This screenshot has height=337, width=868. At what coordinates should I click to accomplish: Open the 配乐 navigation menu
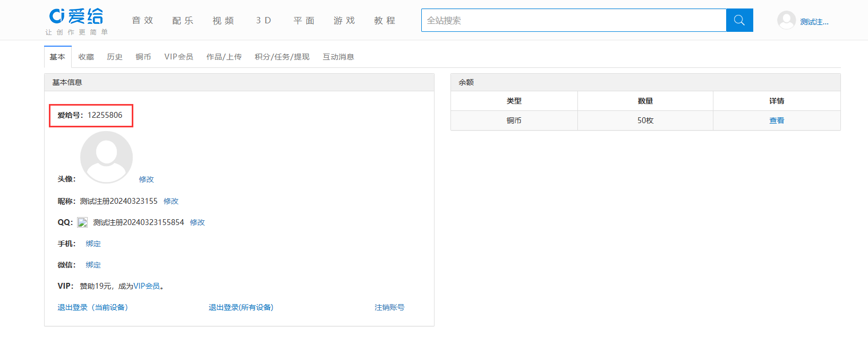(x=183, y=21)
